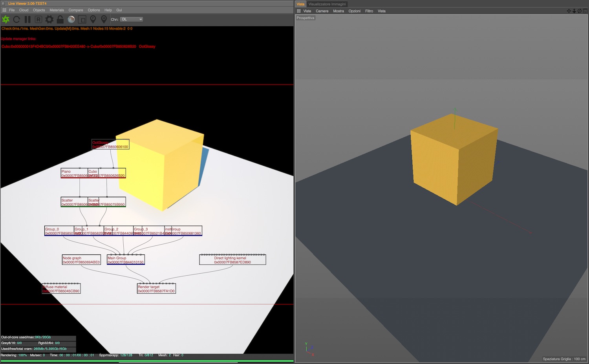589x364 pixels.
Task: Restart the render with the circular arrow icon
Action: (16, 19)
